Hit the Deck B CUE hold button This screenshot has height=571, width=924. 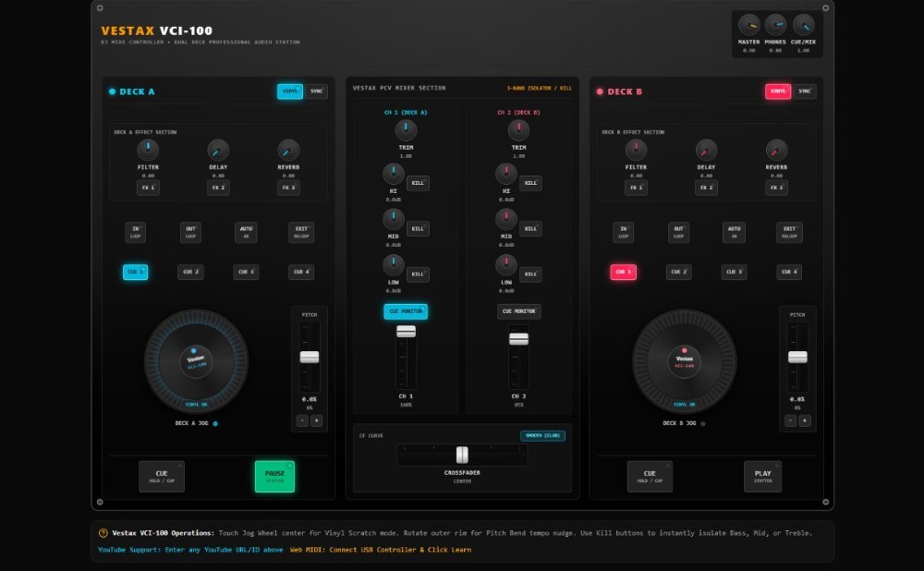tap(650, 476)
